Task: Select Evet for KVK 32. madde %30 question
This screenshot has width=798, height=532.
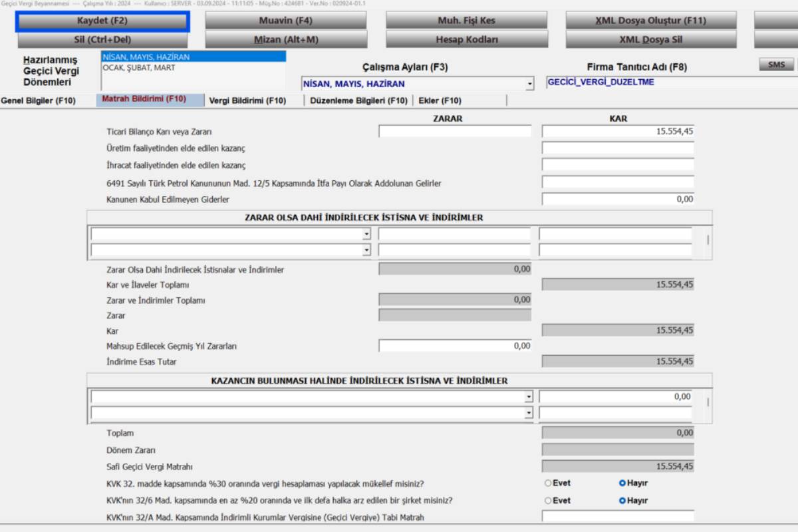Action: tap(549, 483)
